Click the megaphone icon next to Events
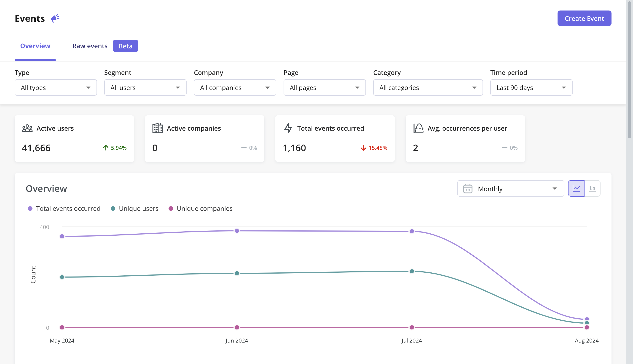The width and height of the screenshot is (633, 364). pos(54,18)
